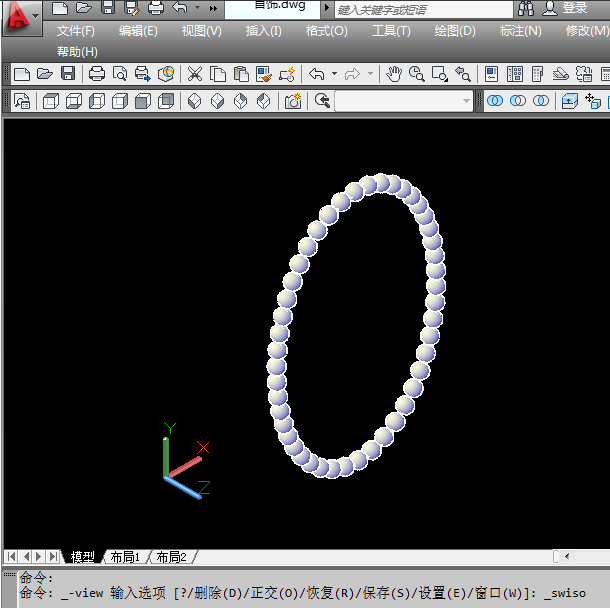Expand the quick access toolbar overflow arrows
This screenshot has width=610, height=608.
213,8
